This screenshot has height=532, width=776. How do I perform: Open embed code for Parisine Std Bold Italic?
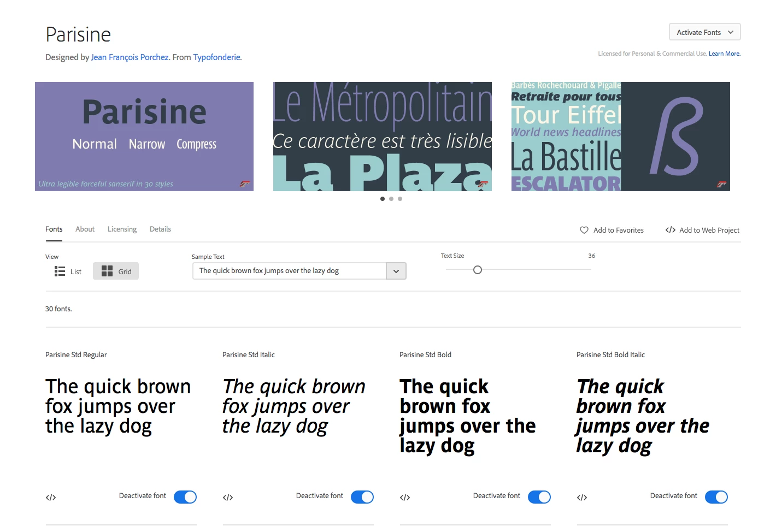point(582,498)
